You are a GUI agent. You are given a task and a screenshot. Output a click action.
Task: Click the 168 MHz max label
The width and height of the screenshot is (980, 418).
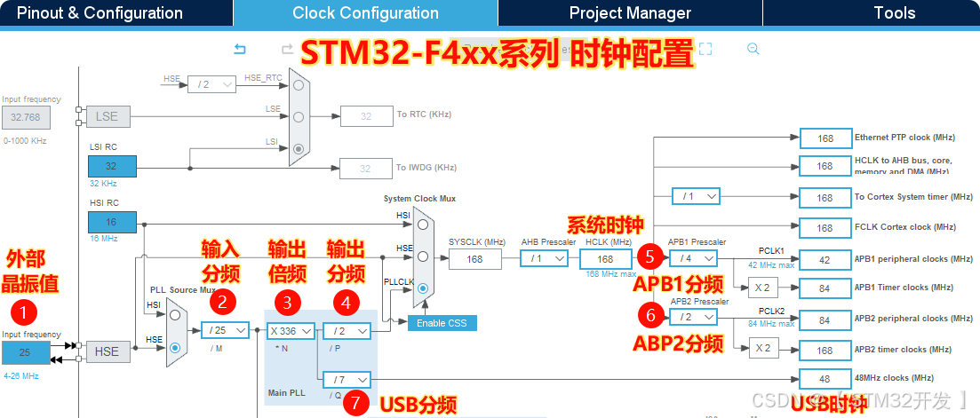[x=611, y=274]
